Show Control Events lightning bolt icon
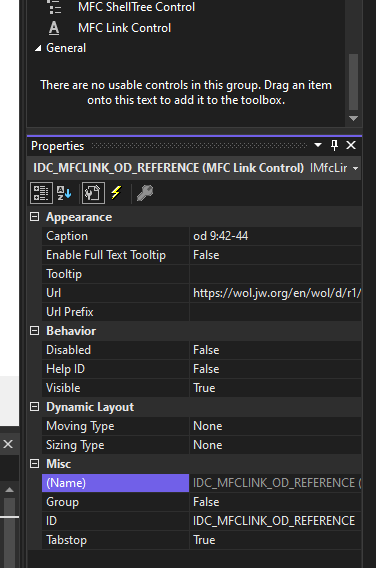The height and width of the screenshot is (568, 376). pos(116,192)
